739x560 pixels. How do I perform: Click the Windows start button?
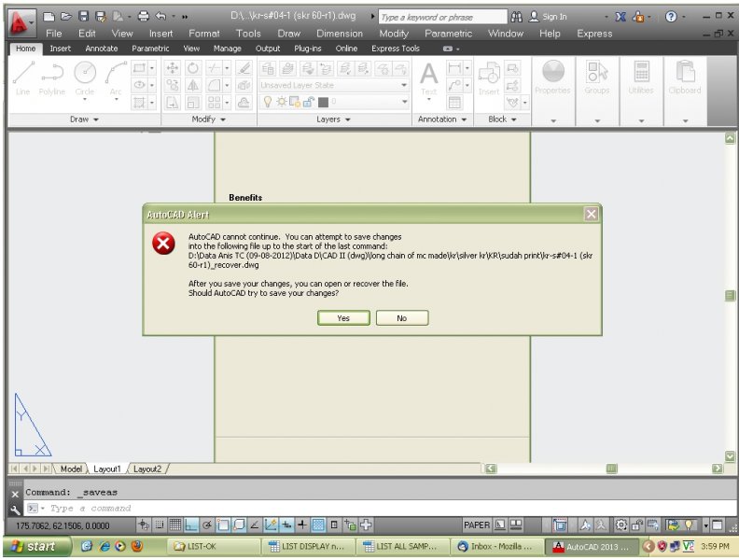coord(36,546)
